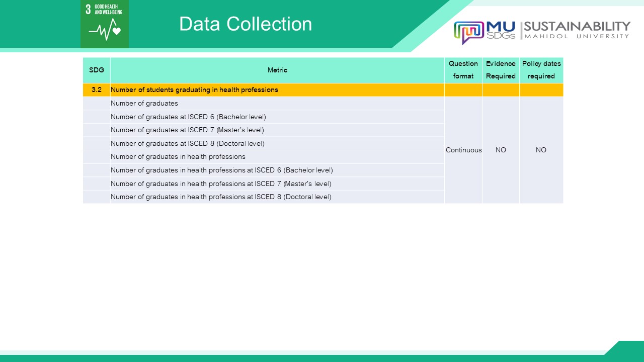
Task: Select the 3.2 SDG number cell
Action: pyautogui.click(x=97, y=90)
